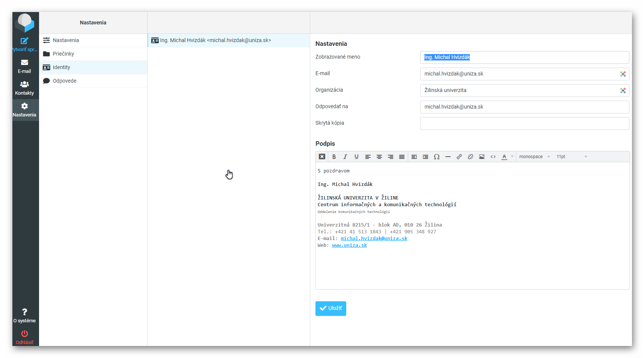Open the source code view icon
The width and height of the screenshot is (644, 358).
coord(493,157)
